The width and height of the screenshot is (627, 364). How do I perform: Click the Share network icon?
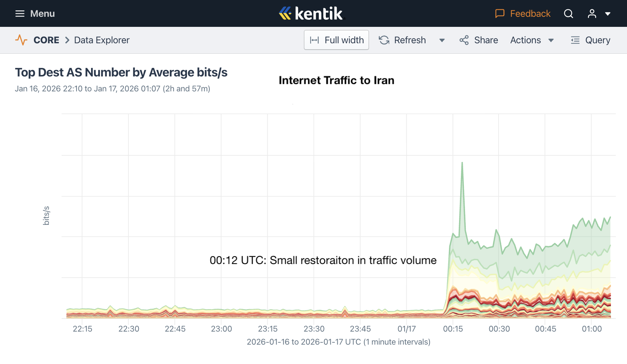coord(464,40)
